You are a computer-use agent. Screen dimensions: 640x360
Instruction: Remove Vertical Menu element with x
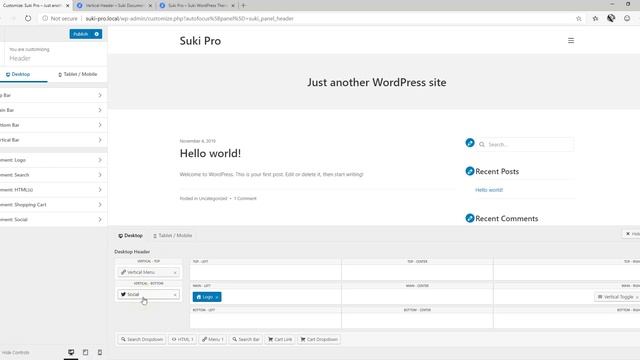coord(175,272)
